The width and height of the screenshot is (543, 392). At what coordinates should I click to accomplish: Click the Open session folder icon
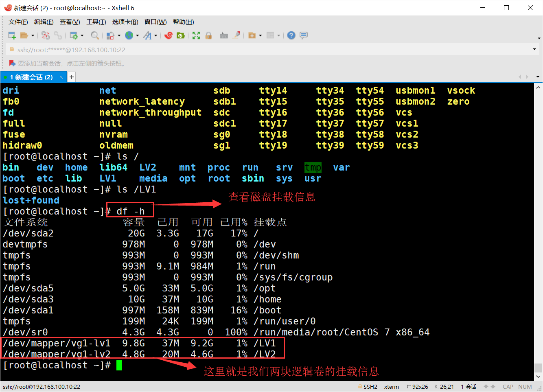coord(24,35)
